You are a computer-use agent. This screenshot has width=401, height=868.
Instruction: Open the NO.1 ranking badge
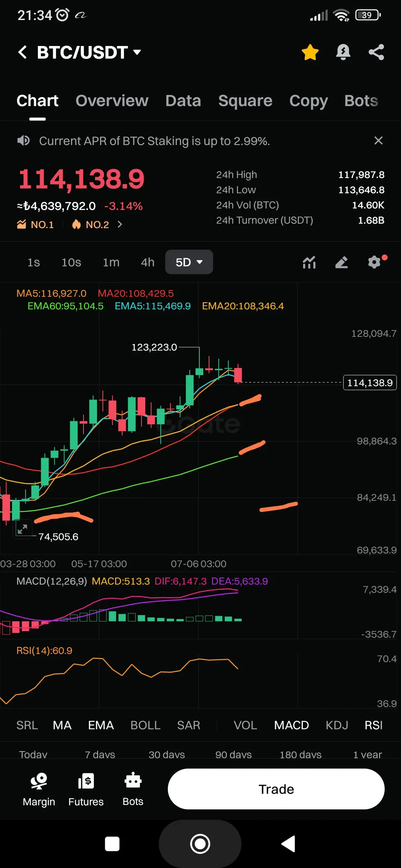point(36,224)
